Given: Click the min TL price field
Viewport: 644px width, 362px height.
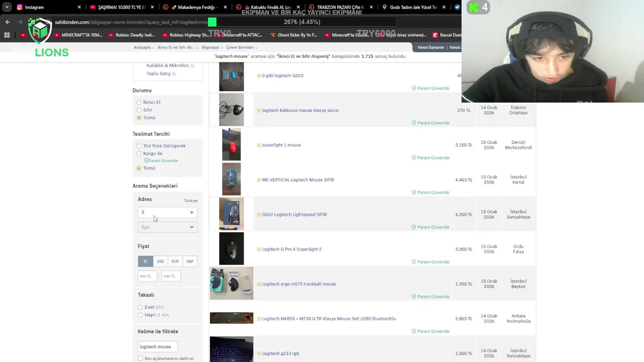Looking at the screenshot, I should (147, 276).
